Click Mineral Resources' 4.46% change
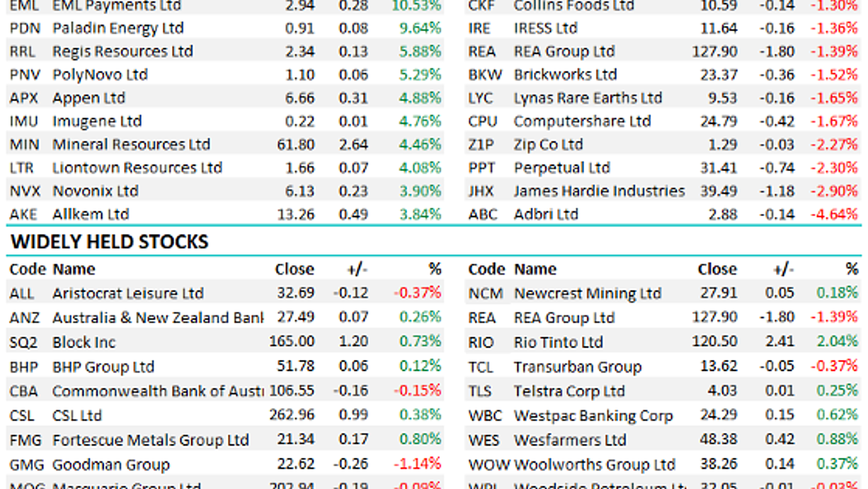The height and width of the screenshot is (489, 868). coord(420,145)
